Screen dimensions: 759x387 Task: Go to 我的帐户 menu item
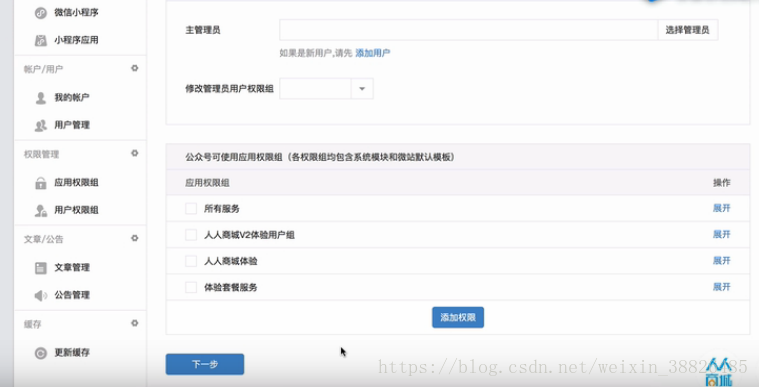72,97
